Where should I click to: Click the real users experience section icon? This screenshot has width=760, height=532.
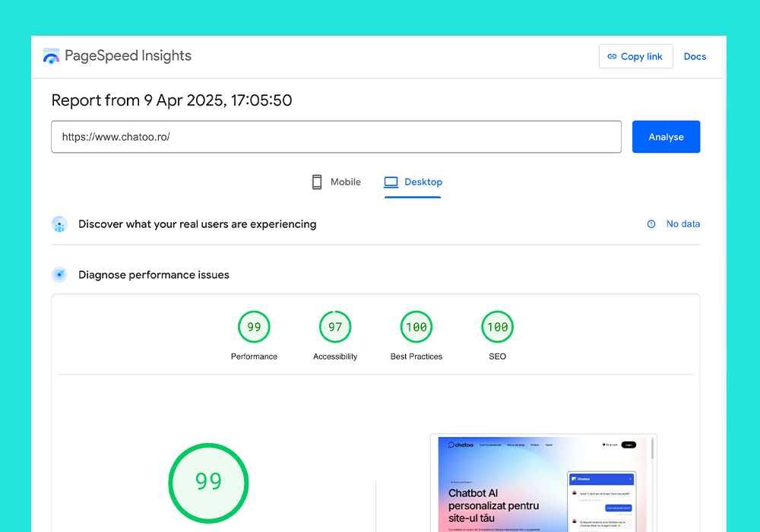tap(59, 224)
